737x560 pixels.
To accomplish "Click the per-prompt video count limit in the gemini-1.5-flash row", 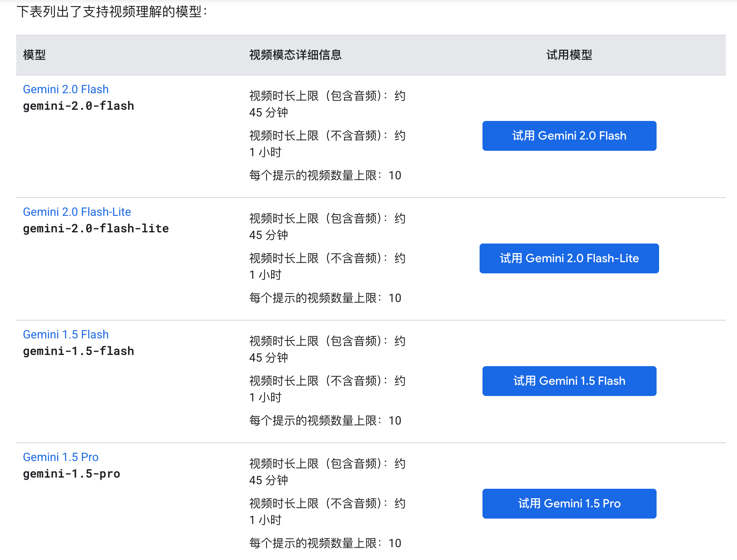I will point(325,420).
